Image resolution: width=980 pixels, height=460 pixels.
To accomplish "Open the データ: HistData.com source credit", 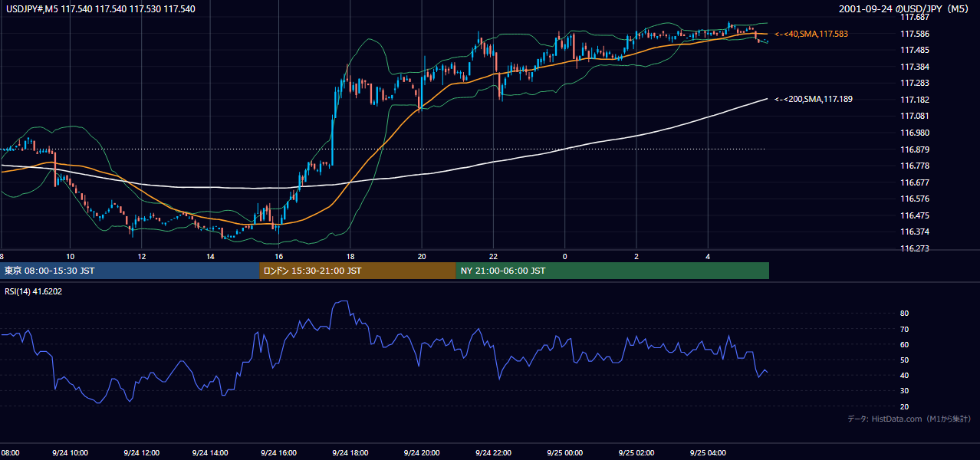I will point(909,419).
